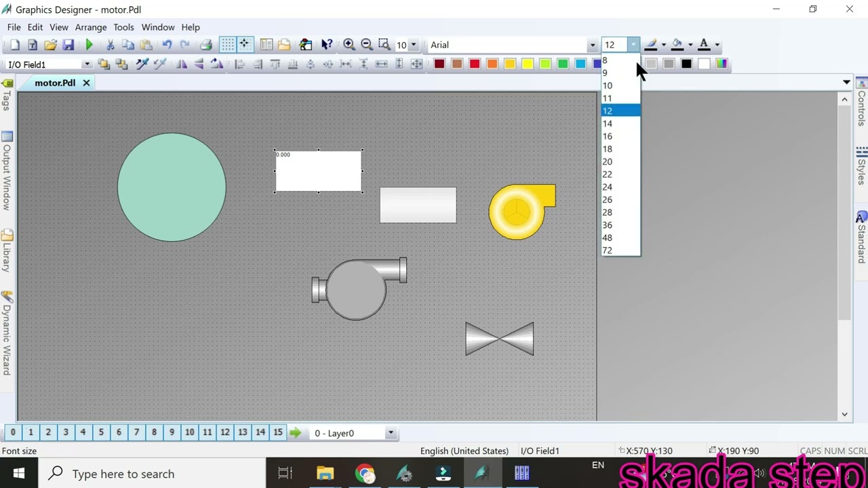Image resolution: width=868 pixels, height=488 pixels.
Task: Paste from clipboard using the toolbar icon
Action: (x=146, y=45)
